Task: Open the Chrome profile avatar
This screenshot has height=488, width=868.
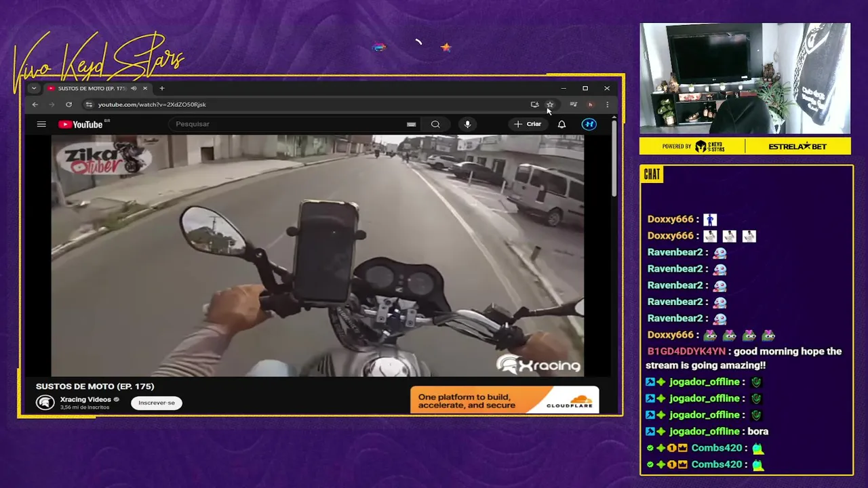Action: pyautogui.click(x=590, y=104)
